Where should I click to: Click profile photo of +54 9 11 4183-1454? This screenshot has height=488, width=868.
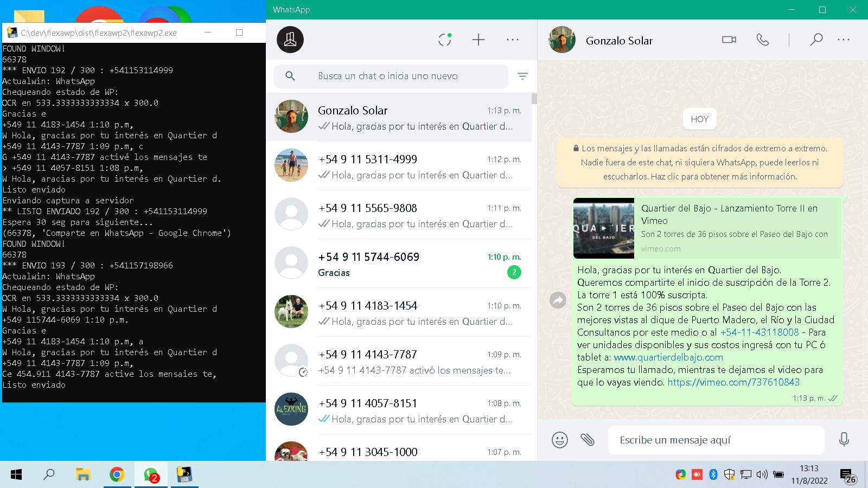click(291, 311)
